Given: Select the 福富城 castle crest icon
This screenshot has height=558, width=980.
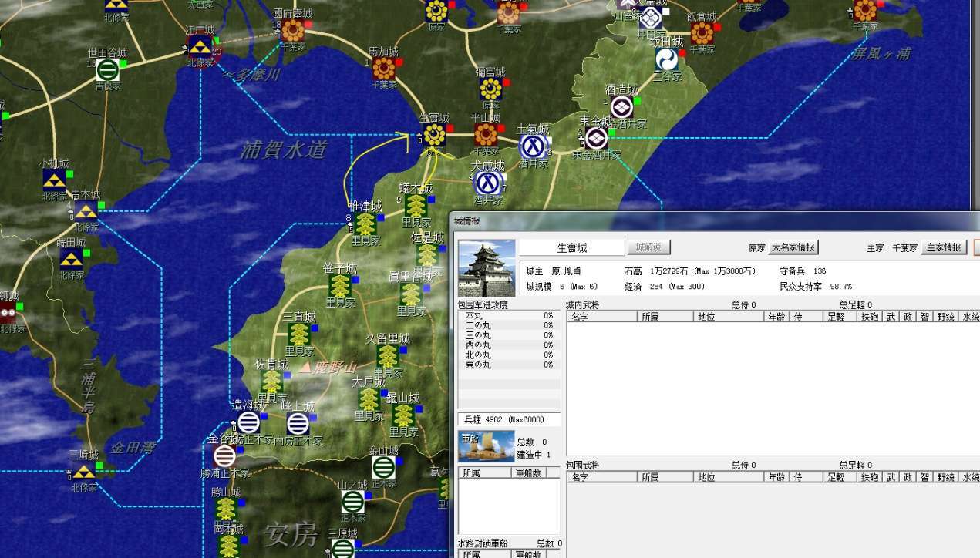Looking at the screenshot, I should point(490,89).
